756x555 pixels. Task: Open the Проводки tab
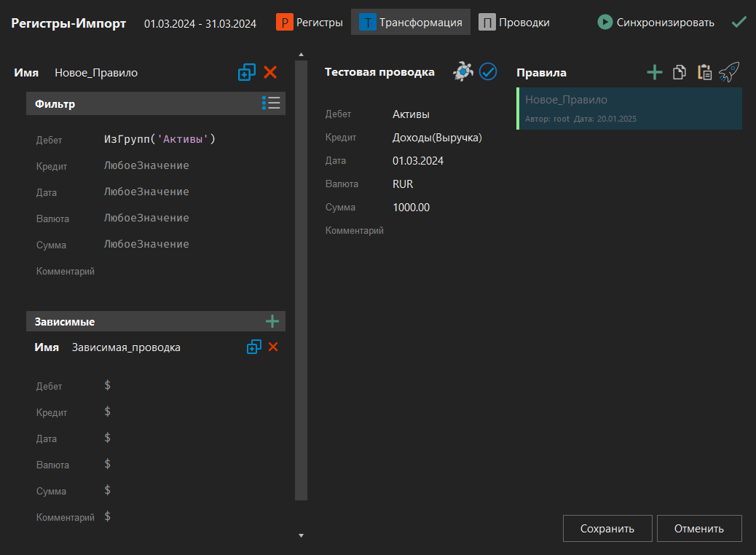point(514,23)
